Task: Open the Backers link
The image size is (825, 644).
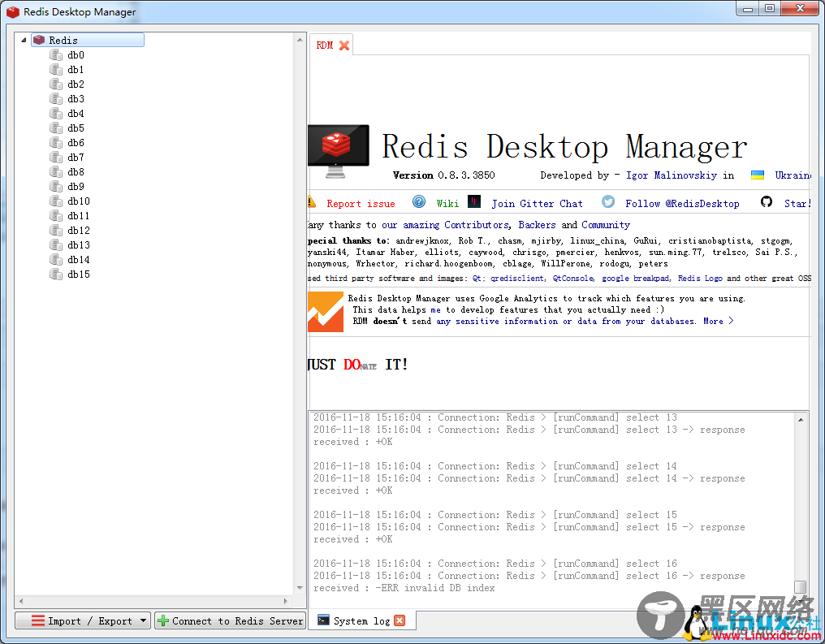Action: (538, 225)
